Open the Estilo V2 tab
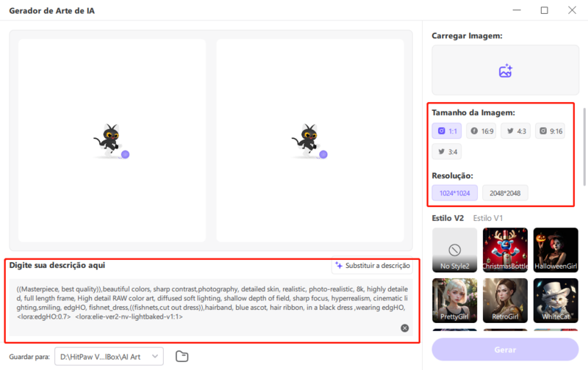The height and width of the screenshot is (370, 588). (x=448, y=218)
